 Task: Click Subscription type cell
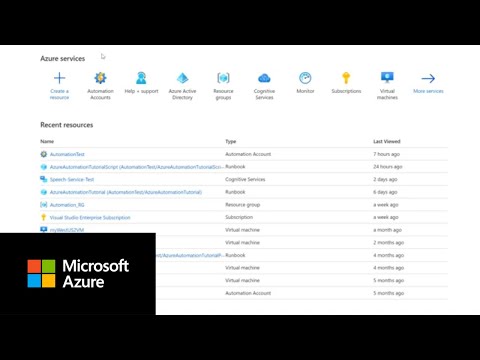pos(239,217)
